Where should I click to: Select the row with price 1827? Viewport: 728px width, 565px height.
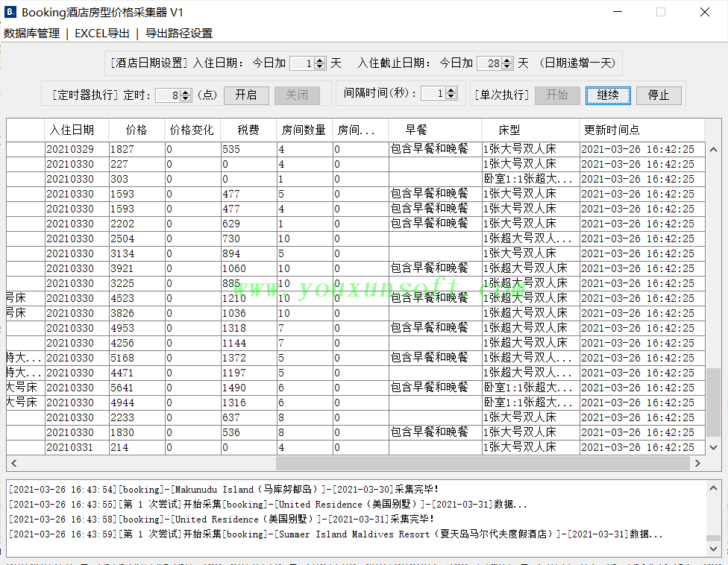(356, 149)
